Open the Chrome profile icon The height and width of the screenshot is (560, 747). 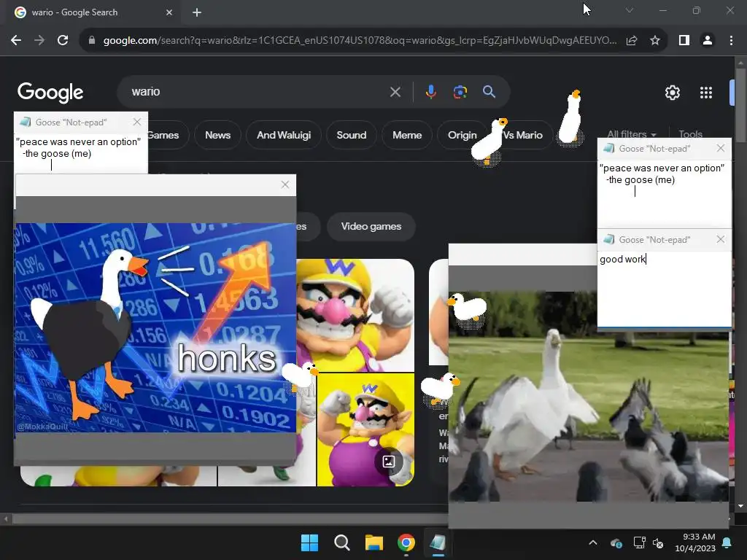(x=708, y=41)
